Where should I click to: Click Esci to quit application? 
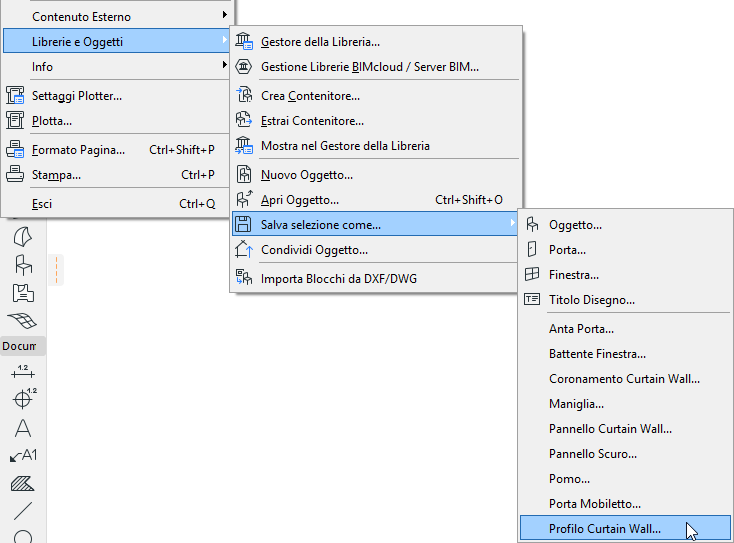pos(42,204)
